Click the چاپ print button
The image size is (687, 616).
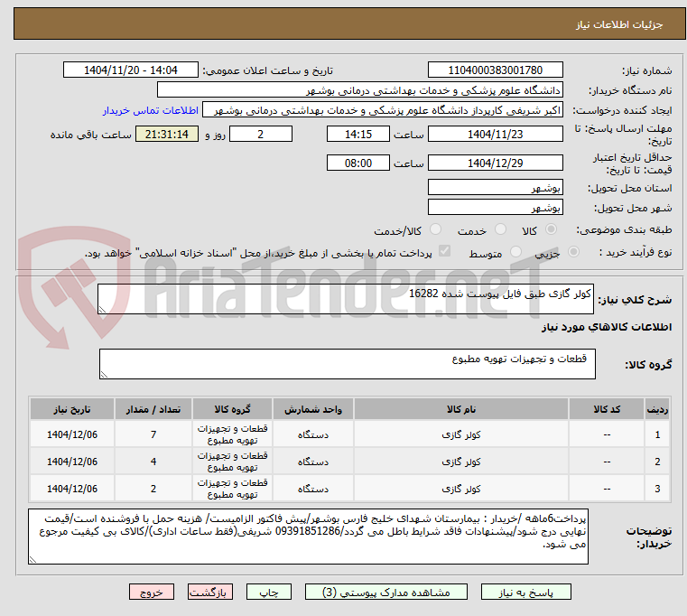point(269,593)
